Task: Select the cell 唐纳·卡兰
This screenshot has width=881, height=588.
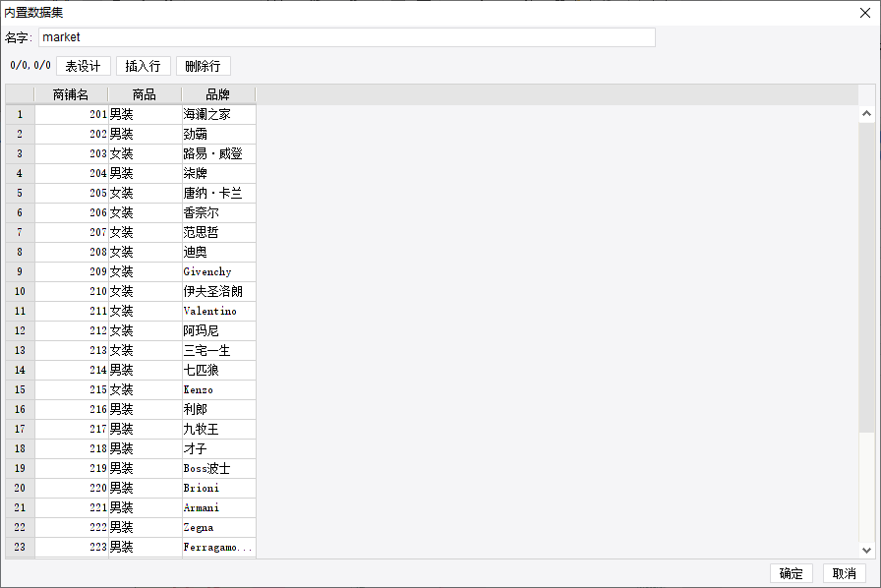Action: (x=219, y=194)
